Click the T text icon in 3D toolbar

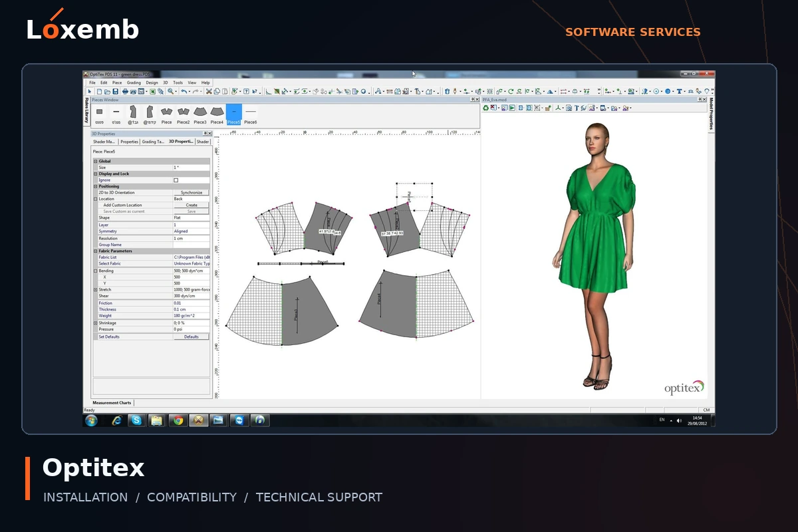(577, 108)
